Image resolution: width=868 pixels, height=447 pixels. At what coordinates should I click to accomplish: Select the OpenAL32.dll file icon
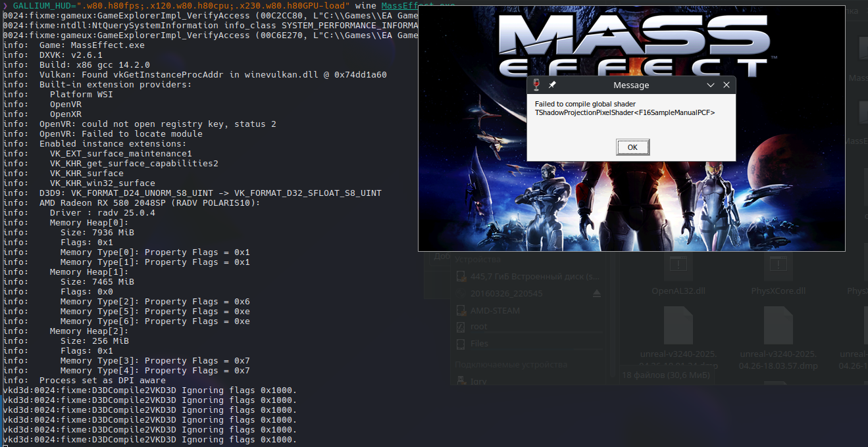(x=678, y=264)
